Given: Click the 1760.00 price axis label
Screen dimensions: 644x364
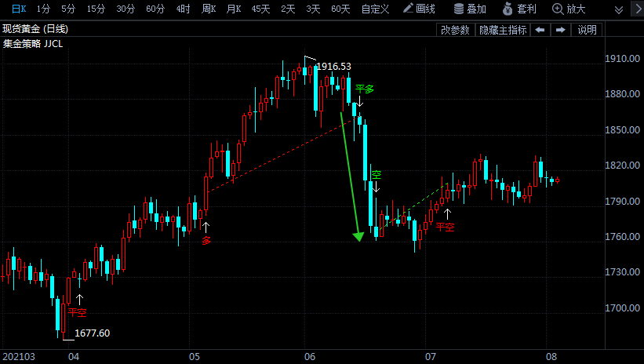Looking at the screenshot, I should click(622, 237).
